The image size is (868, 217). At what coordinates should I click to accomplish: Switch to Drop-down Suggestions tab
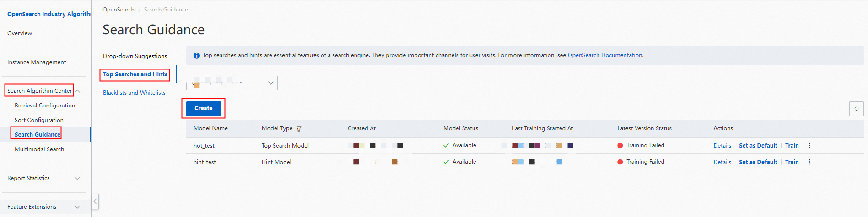[135, 56]
